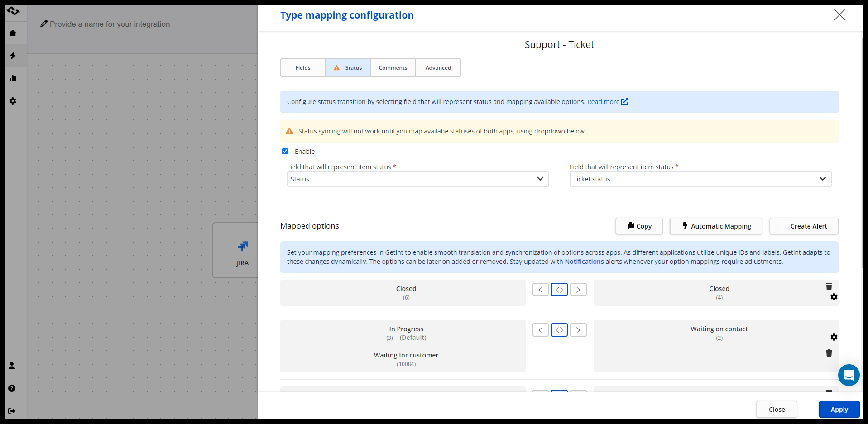Open sidebar settings gear icon
The height and width of the screenshot is (424, 868).
point(13,101)
